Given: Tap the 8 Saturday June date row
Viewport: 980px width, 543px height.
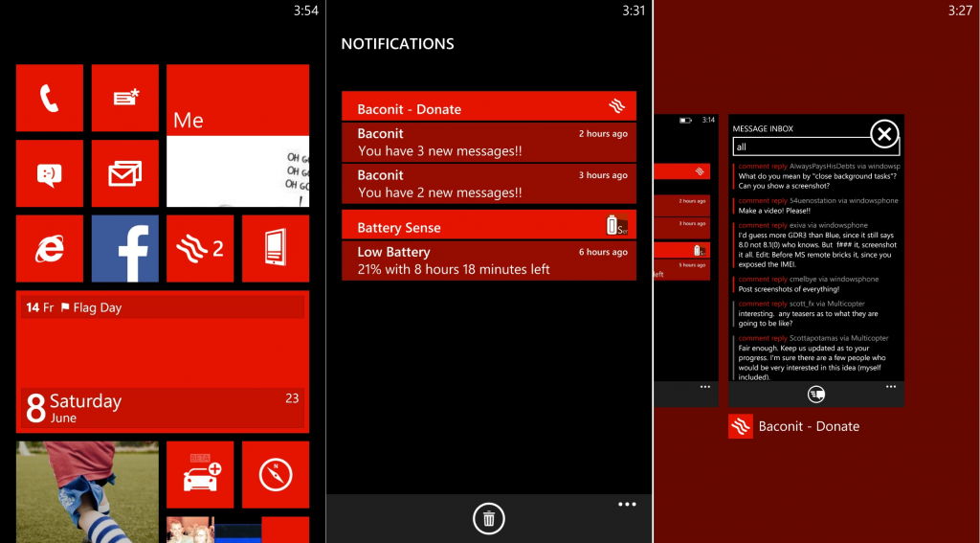Looking at the screenshot, I should [x=163, y=408].
